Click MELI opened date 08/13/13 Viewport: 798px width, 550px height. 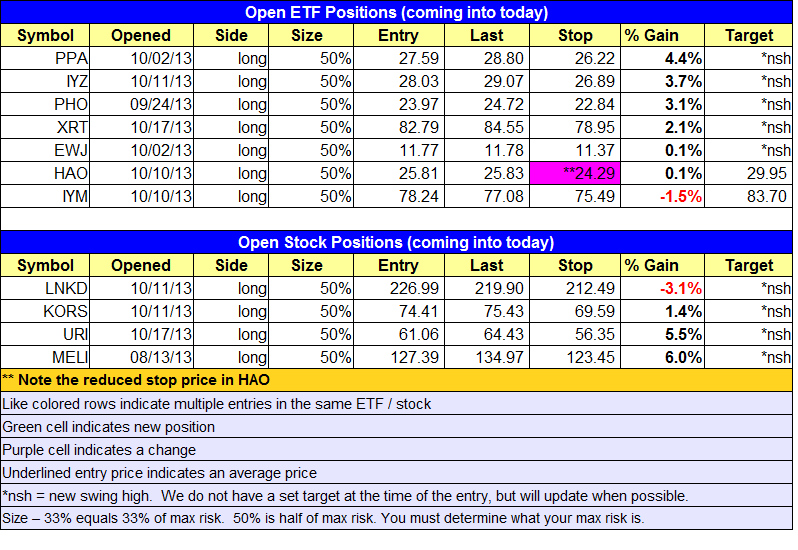pyautogui.click(x=141, y=357)
